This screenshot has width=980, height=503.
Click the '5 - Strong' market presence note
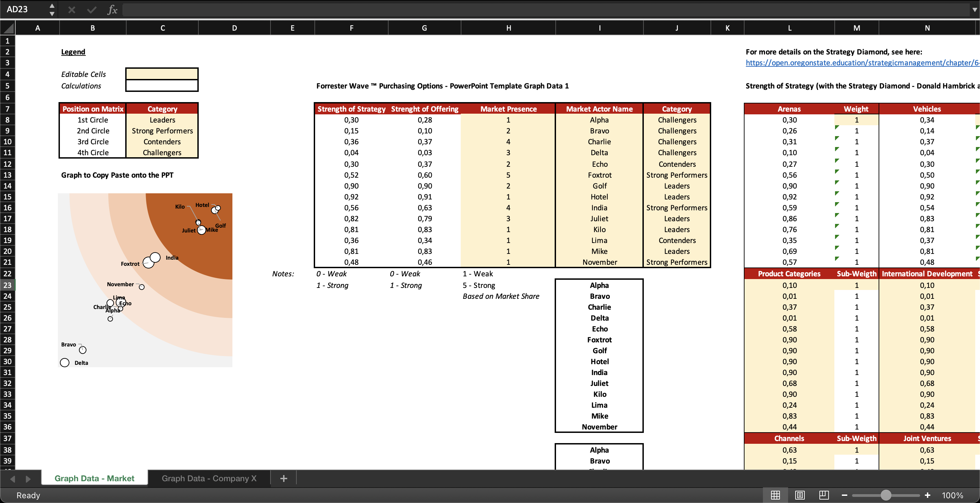478,286
